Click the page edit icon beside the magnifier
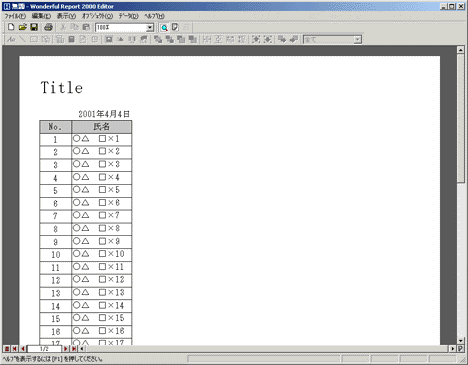Screen dimensions: 468x365 click(x=175, y=27)
